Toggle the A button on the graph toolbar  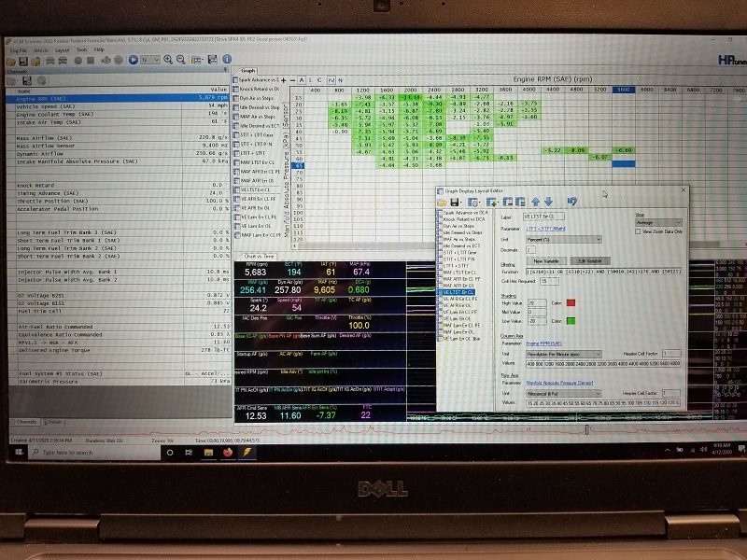[x=302, y=80]
